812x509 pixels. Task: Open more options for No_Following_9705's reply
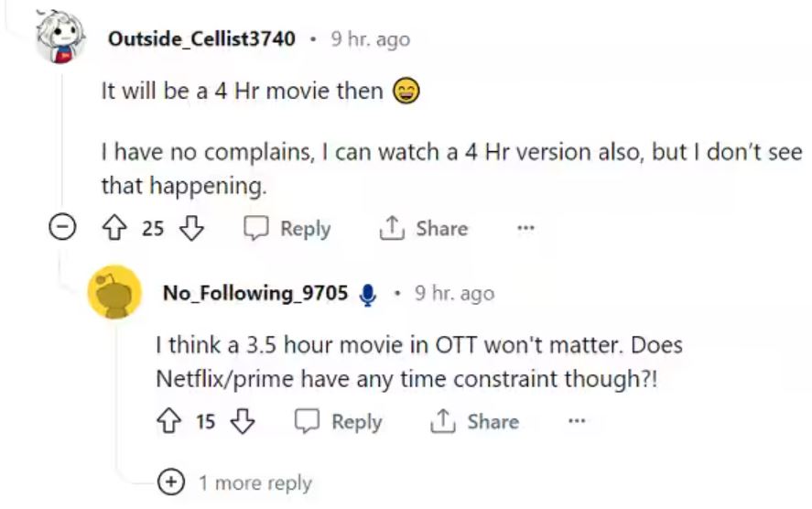coord(576,422)
